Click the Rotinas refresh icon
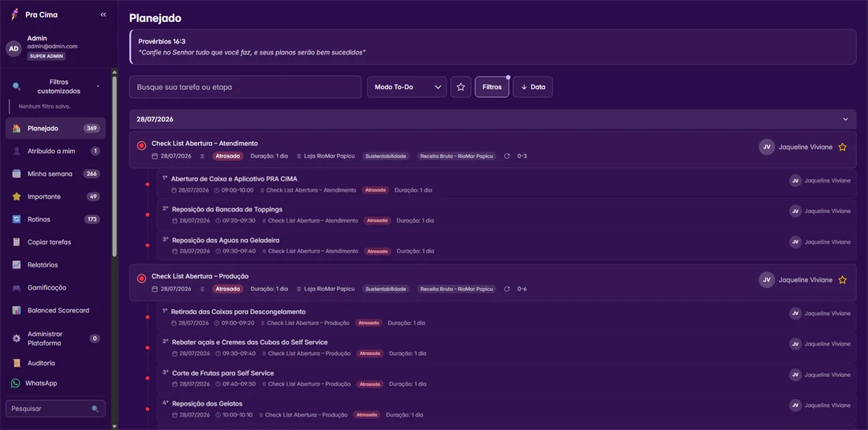 pyautogui.click(x=17, y=219)
